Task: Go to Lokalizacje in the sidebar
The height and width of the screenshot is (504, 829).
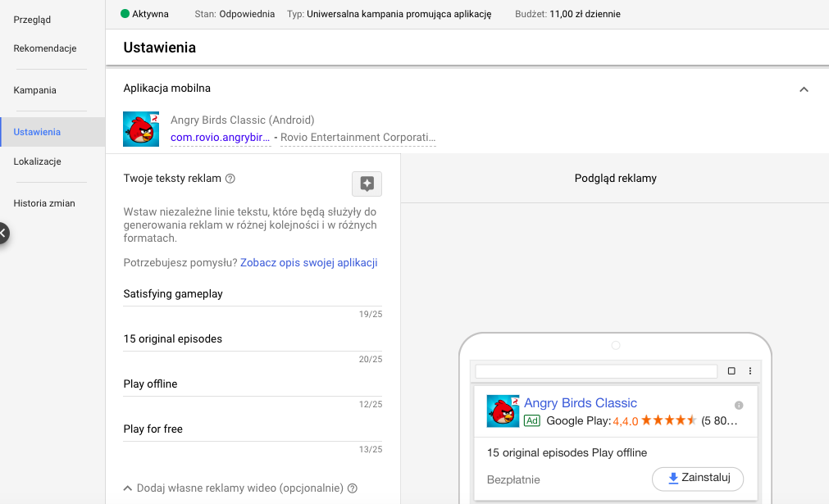Action: 37,161
